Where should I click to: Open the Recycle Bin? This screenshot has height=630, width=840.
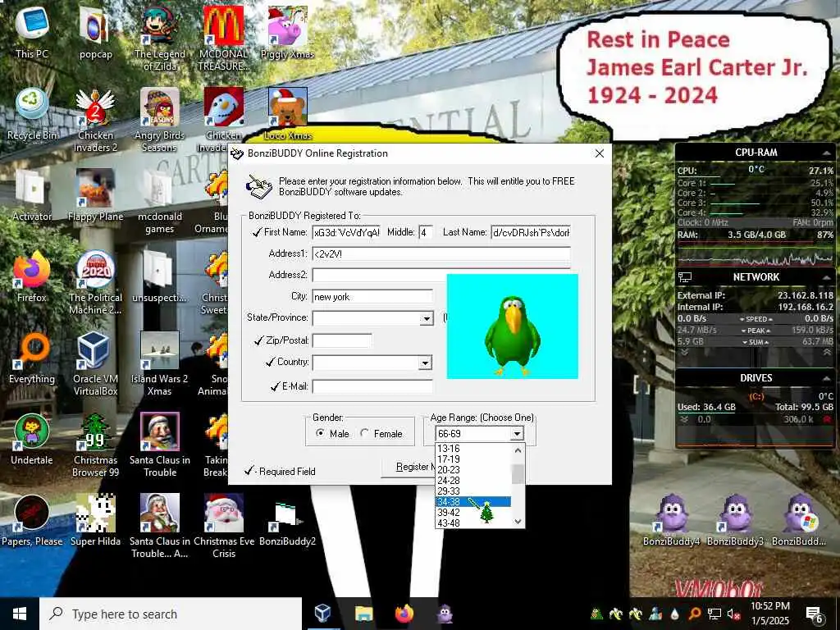(x=32, y=114)
